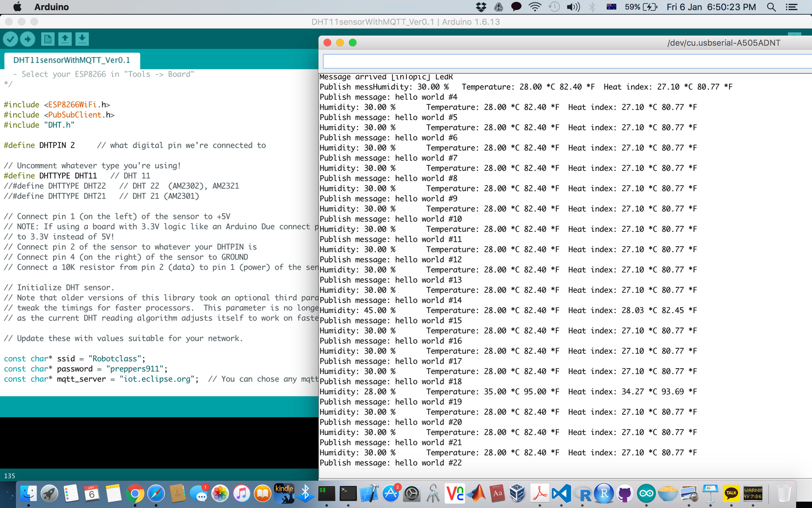This screenshot has width=812, height=508.
Task: Open Spotlight search
Action: click(771, 7)
